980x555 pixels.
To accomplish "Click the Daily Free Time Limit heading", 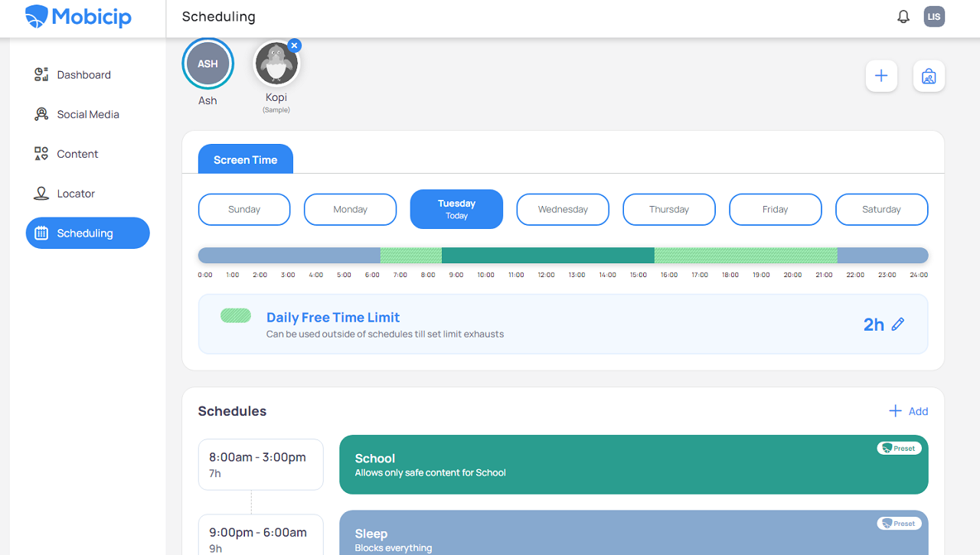I will 333,317.
